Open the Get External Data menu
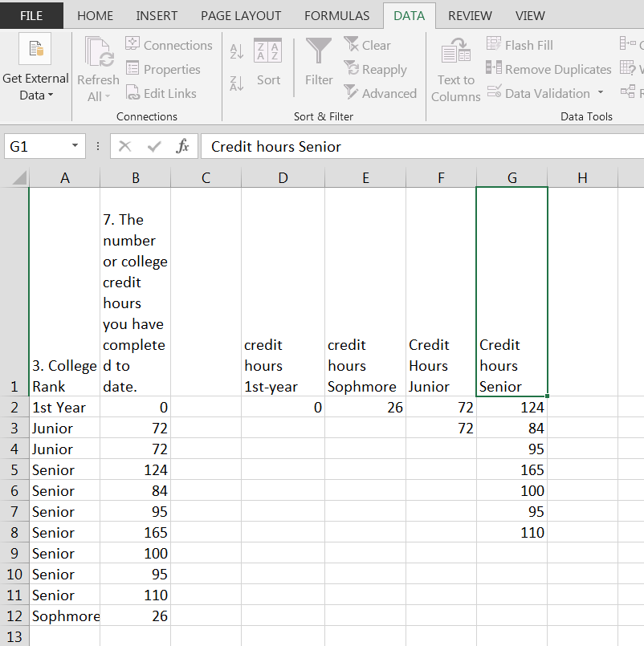Viewport: 644px width, 646px height. click(35, 68)
